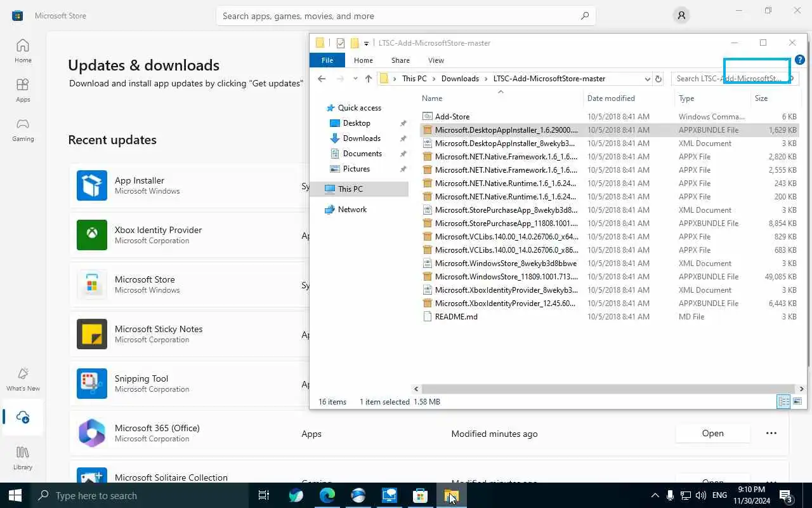Go back in File Explorer
The height and width of the screenshot is (508, 812).
[322, 79]
